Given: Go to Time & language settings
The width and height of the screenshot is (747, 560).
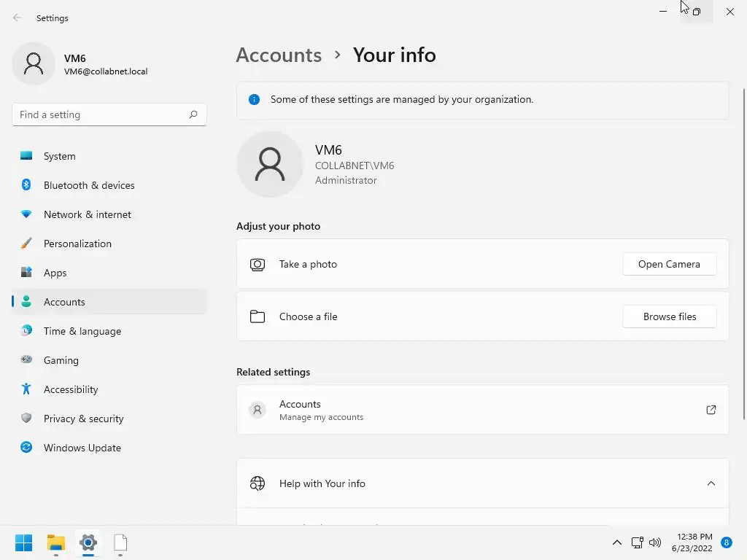Looking at the screenshot, I should coord(82,331).
